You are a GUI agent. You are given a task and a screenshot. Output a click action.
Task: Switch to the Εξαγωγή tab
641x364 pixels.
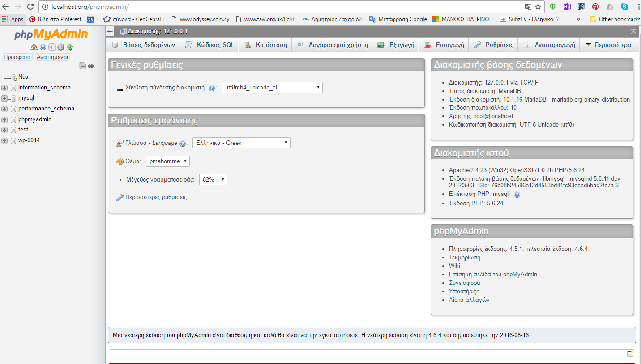click(396, 45)
